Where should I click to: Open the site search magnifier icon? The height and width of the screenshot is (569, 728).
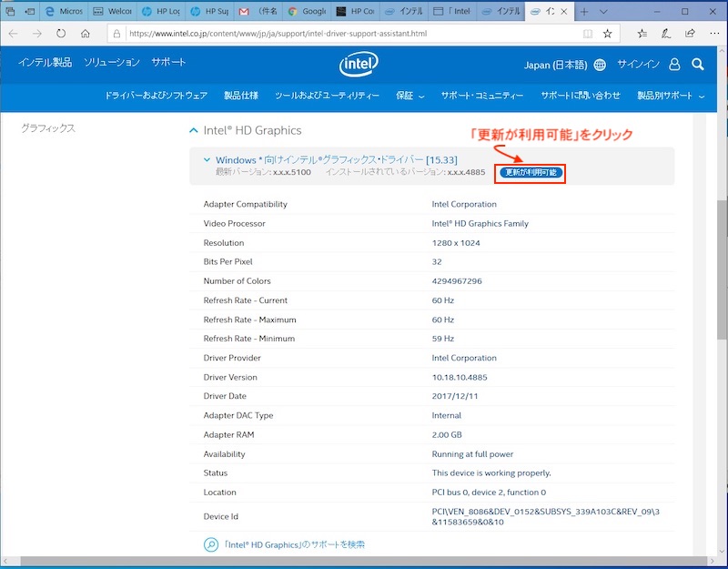pyautogui.click(x=697, y=65)
